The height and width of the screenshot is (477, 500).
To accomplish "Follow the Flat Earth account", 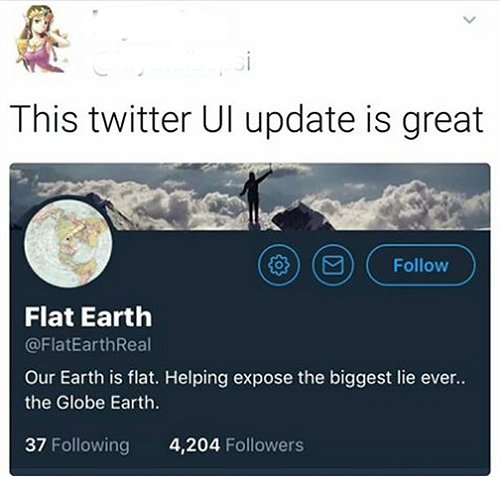I will pos(420,265).
